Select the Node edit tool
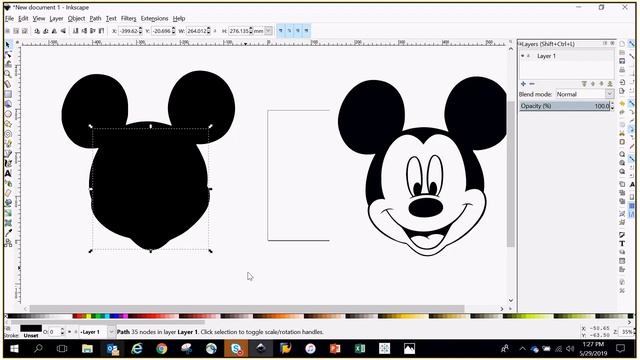 click(8, 54)
